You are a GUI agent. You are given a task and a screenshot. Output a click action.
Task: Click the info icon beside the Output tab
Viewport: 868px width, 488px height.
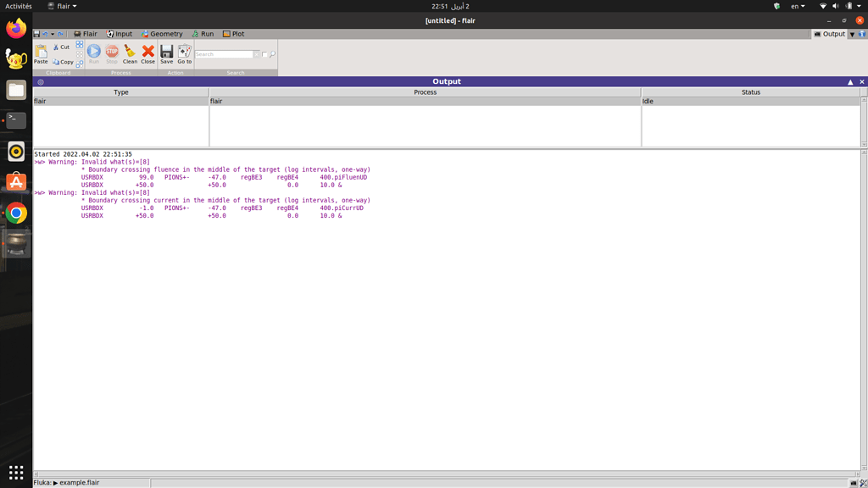point(862,34)
